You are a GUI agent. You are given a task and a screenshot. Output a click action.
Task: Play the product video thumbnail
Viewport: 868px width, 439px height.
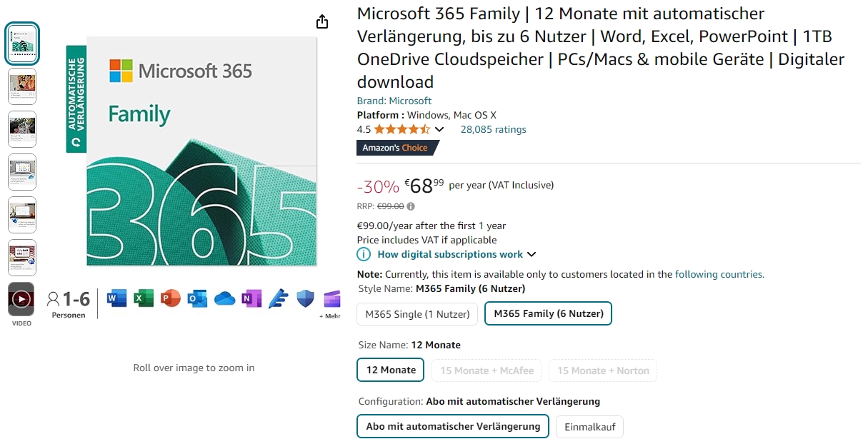point(21,299)
